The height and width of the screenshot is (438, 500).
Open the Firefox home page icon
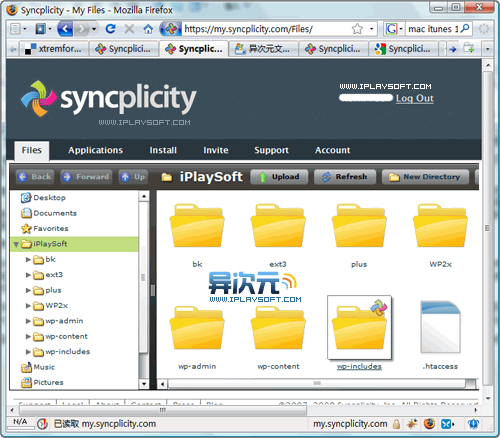point(148,29)
